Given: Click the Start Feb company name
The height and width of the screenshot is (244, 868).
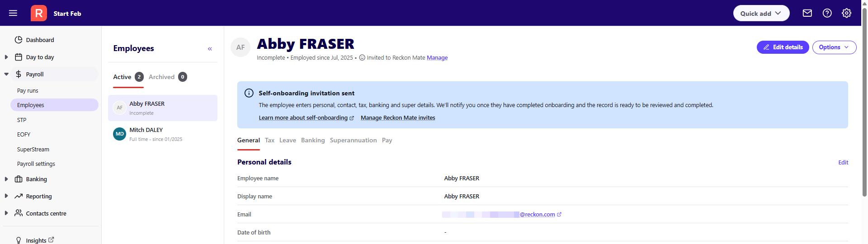Looking at the screenshot, I should click(x=67, y=13).
